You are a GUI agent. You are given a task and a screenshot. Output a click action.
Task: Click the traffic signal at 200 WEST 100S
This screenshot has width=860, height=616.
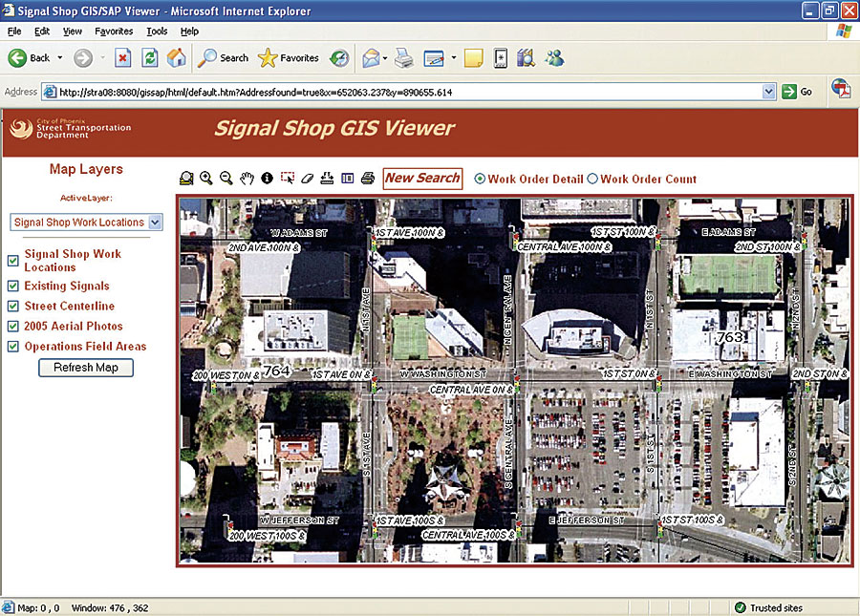[226, 525]
